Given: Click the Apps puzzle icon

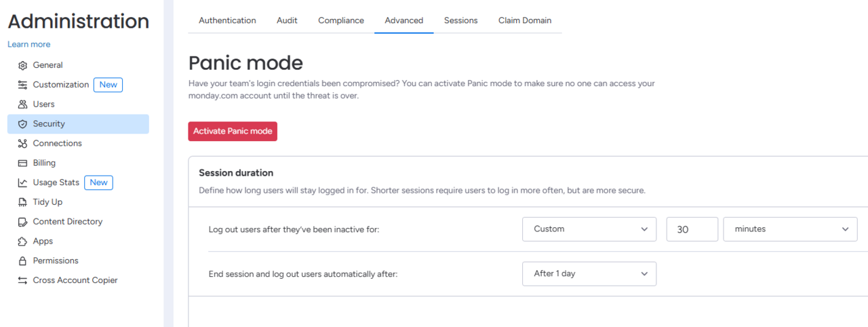Looking at the screenshot, I should point(22,242).
